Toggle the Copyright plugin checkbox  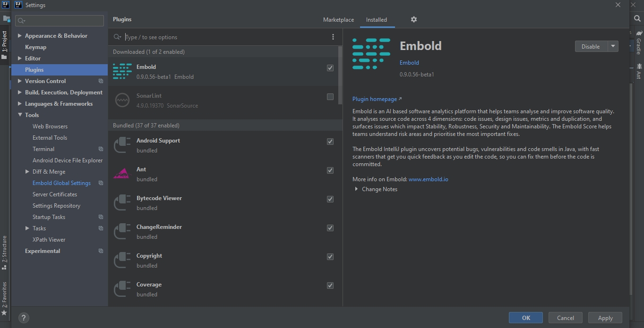click(x=330, y=257)
